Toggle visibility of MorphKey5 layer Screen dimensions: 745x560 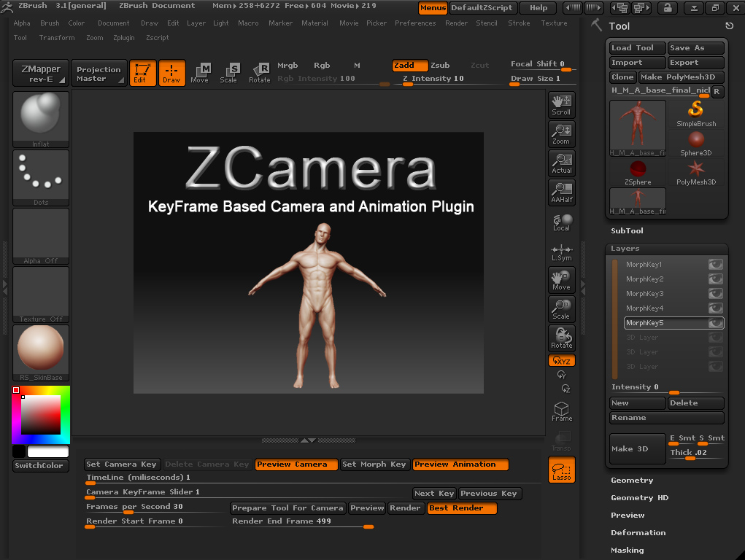pos(716,323)
